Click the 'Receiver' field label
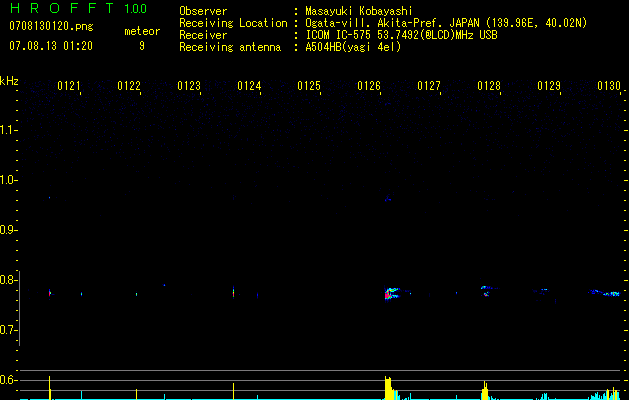 [203, 35]
